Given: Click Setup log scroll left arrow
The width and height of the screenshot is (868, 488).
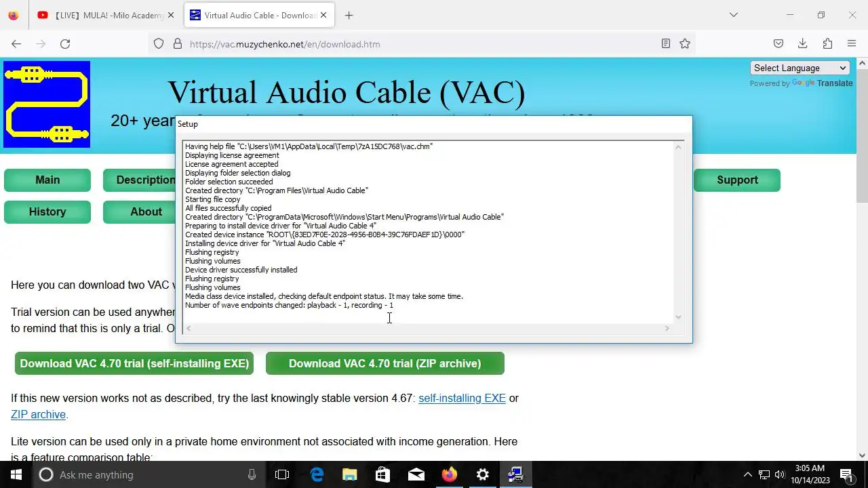Looking at the screenshot, I should pyautogui.click(x=189, y=328).
